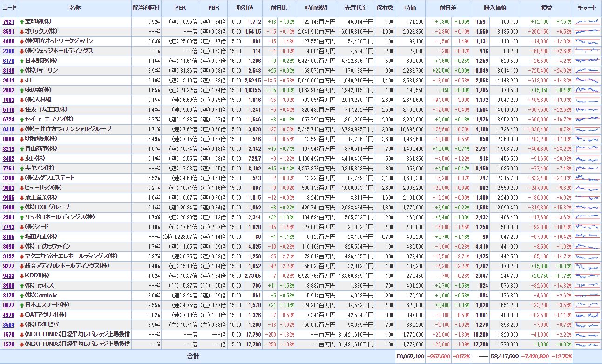Open the mini chart in the (株)LIXILビバ row
The width and height of the screenshot is (602, 364).
tap(587, 324)
